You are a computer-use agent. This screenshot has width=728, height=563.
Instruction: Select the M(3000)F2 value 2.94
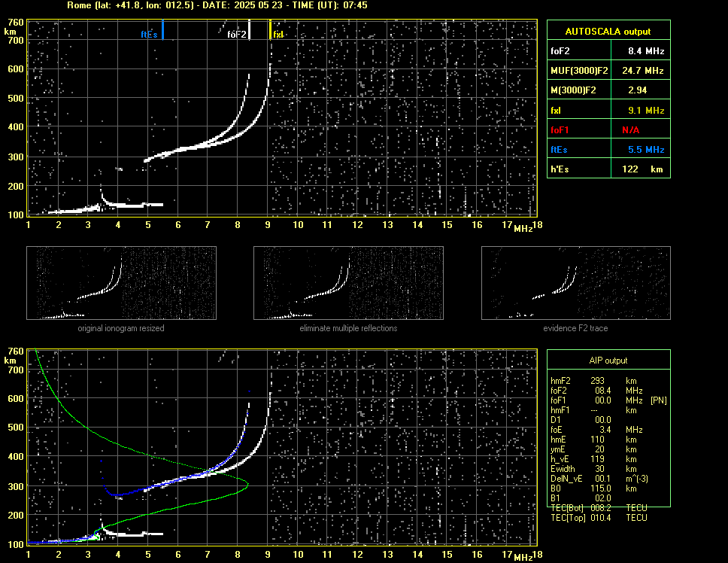[638, 90]
